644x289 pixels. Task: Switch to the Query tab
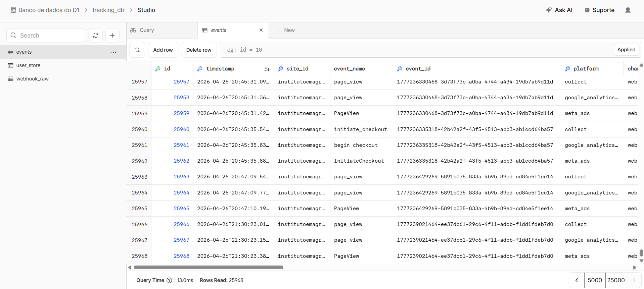[x=162, y=30]
